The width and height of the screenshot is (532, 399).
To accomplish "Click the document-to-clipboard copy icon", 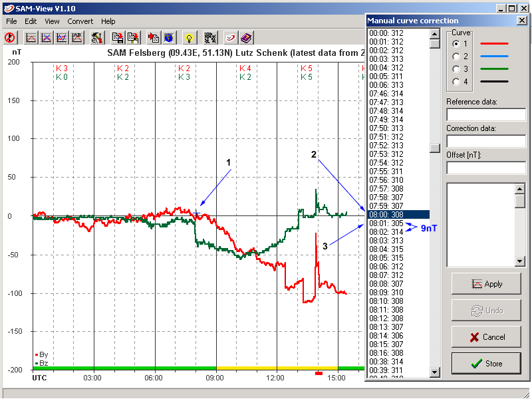I will pos(133,38).
